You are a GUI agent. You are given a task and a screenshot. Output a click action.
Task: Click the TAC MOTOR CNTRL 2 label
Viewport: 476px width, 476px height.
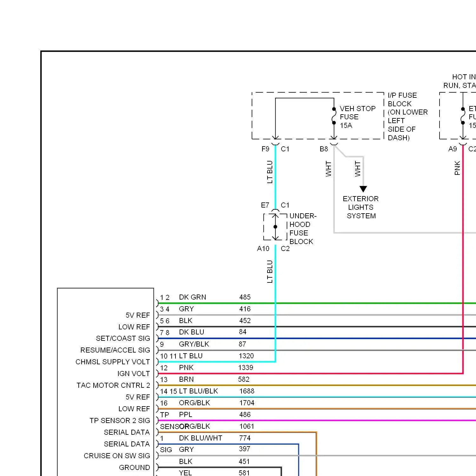[113, 386]
